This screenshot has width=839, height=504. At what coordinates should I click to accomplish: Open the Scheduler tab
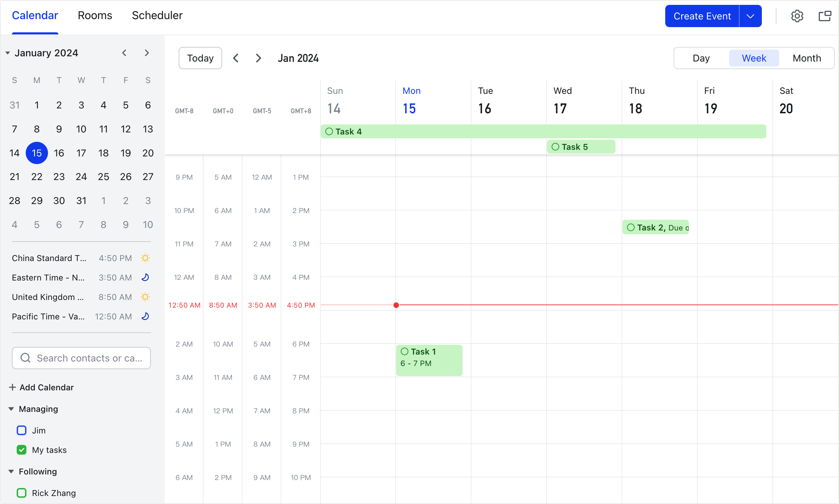pyautogui.click(x=157, y=15)
